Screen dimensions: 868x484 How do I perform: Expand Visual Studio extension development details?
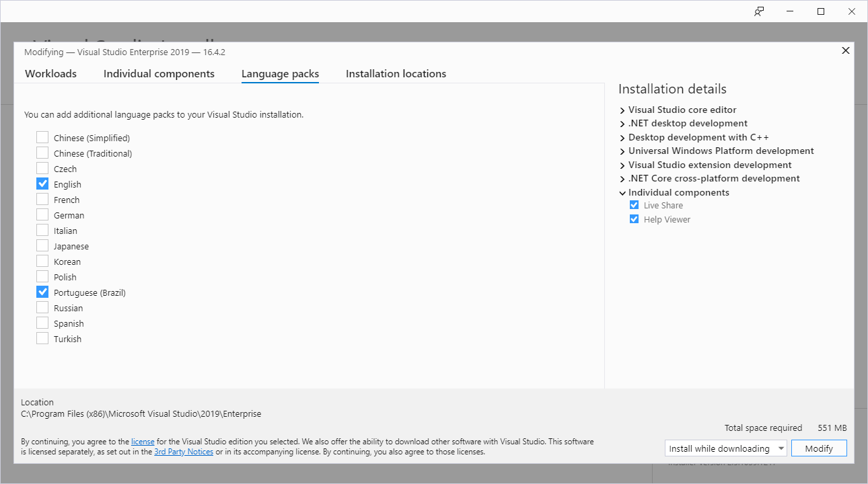point(622,165)
